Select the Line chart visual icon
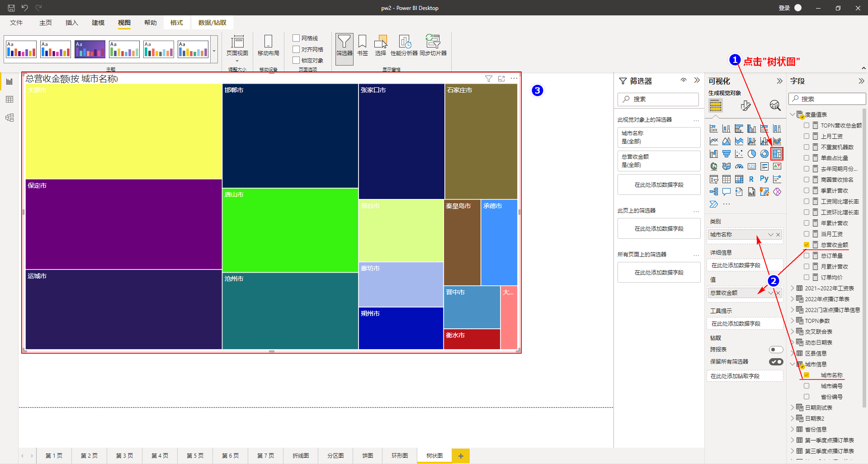 (x=713, y=141)
